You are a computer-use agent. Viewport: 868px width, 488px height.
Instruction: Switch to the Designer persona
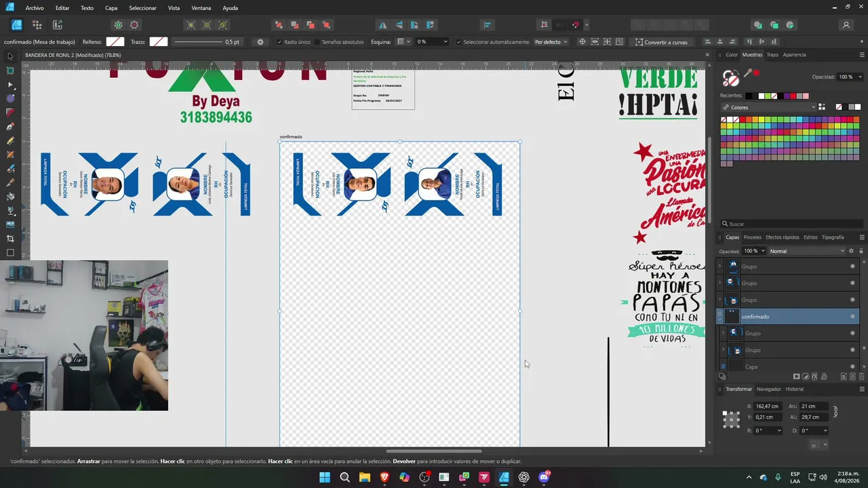17,25
